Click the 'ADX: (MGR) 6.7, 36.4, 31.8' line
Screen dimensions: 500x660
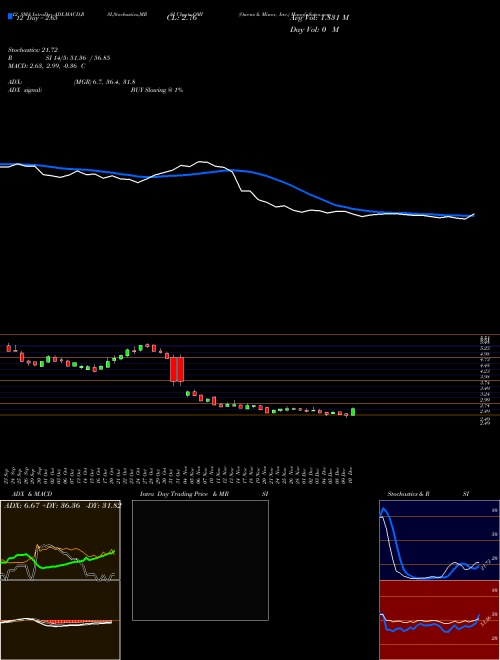tap(72, 82)
